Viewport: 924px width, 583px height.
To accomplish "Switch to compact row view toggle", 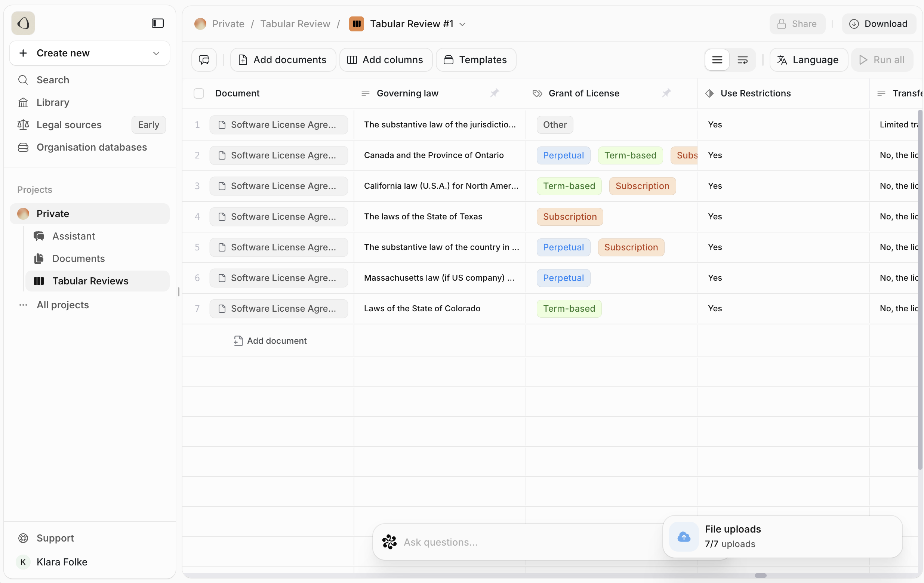I will [x=717, y=60].
